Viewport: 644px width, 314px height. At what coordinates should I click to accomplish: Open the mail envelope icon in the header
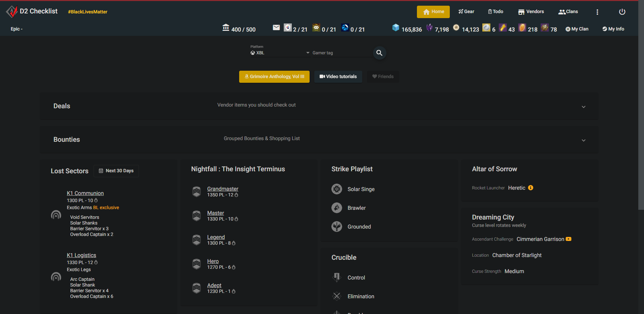pos(276,27)
